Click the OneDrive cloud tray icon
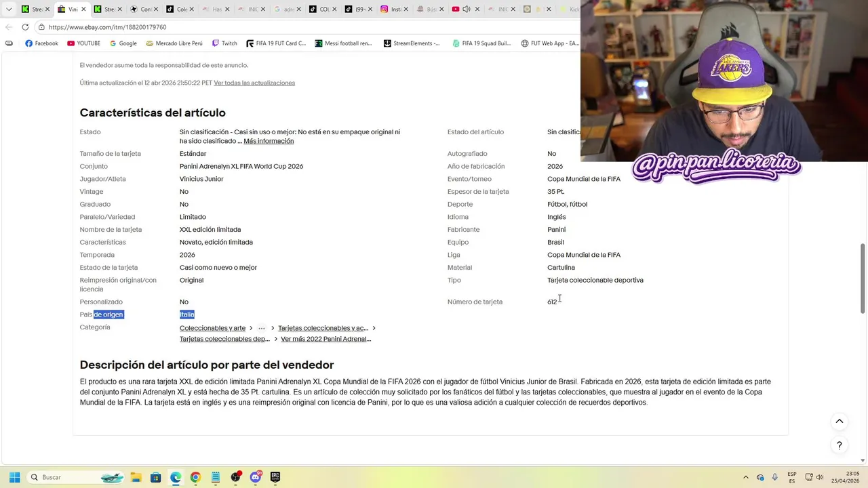Screen dimensions: 868x488 760,477
